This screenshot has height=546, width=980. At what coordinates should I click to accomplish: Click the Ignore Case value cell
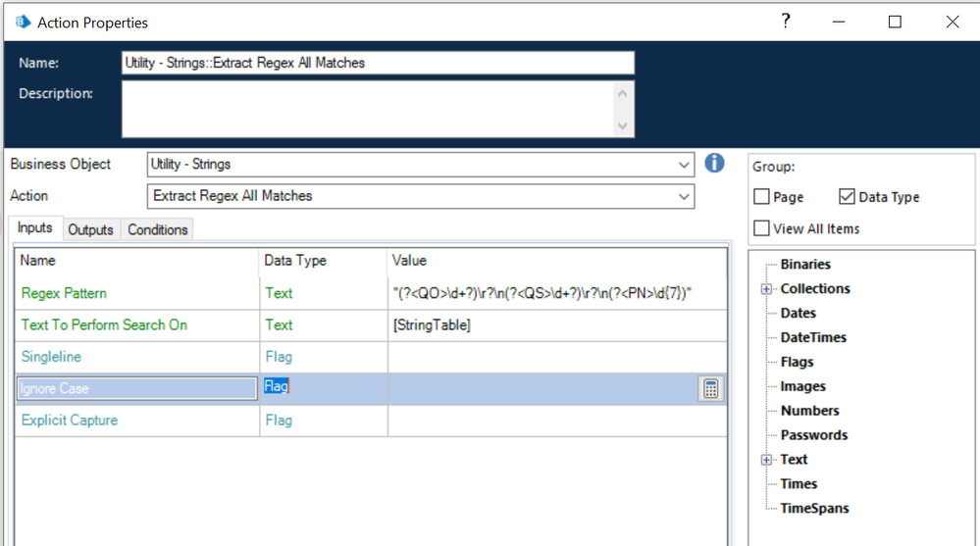pyautogui.click(x=542, y=388)
